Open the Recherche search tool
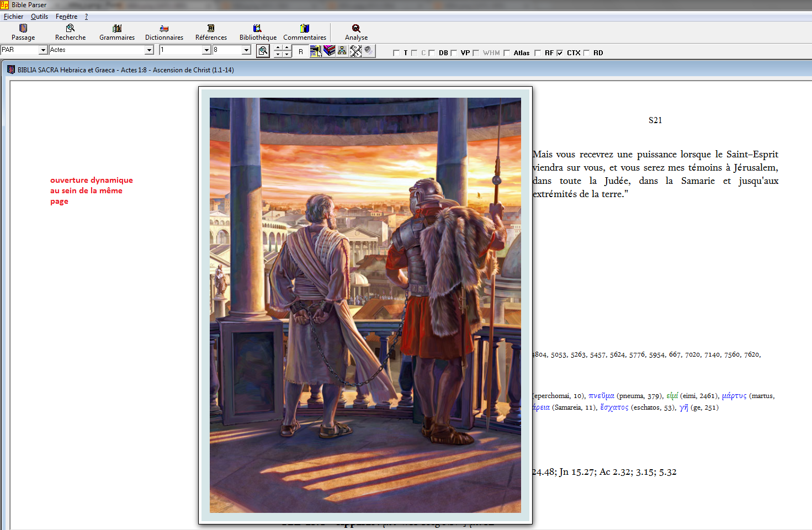This screenshot has width=812, height=530. pos(70,33)
